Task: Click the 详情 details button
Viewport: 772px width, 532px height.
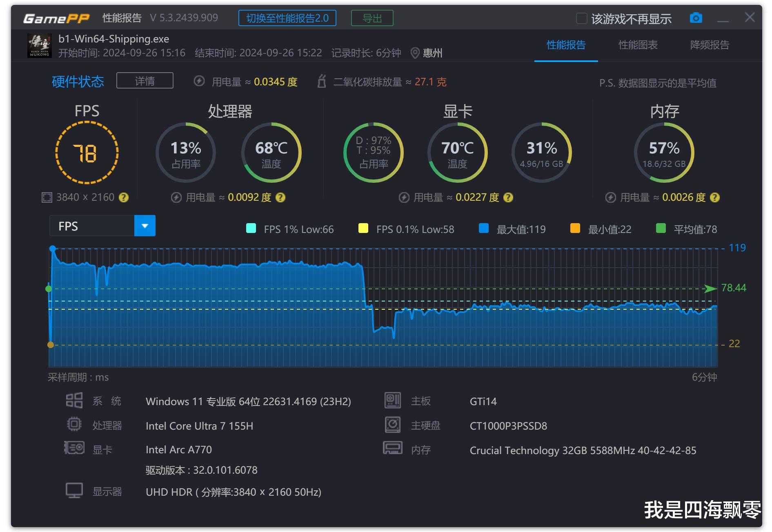Action: (x=145, y=80)
